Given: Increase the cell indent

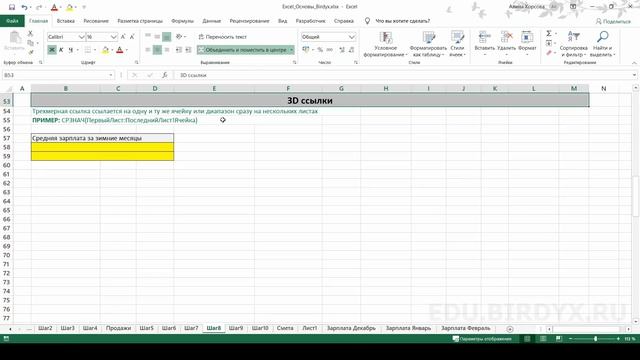Looking at the screenshot, I should pos(188,50).
